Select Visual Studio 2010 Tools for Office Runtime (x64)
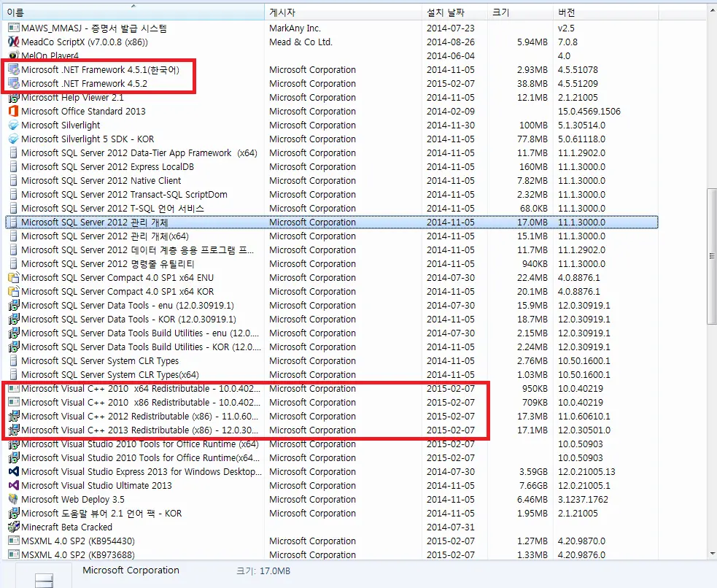 pyautogui.click(x=332, y=444)
